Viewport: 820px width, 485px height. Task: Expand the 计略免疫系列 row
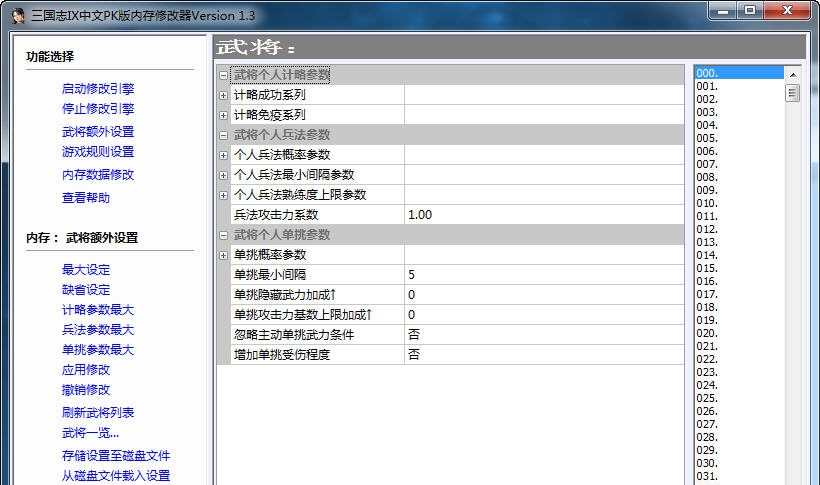click(223, 115)
